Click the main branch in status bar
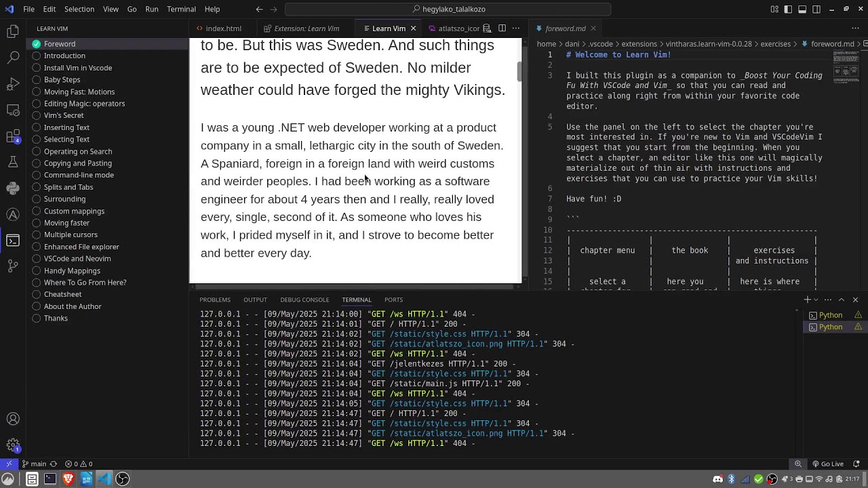This screenshot has width=868, height=488. [x=34, y=464]
